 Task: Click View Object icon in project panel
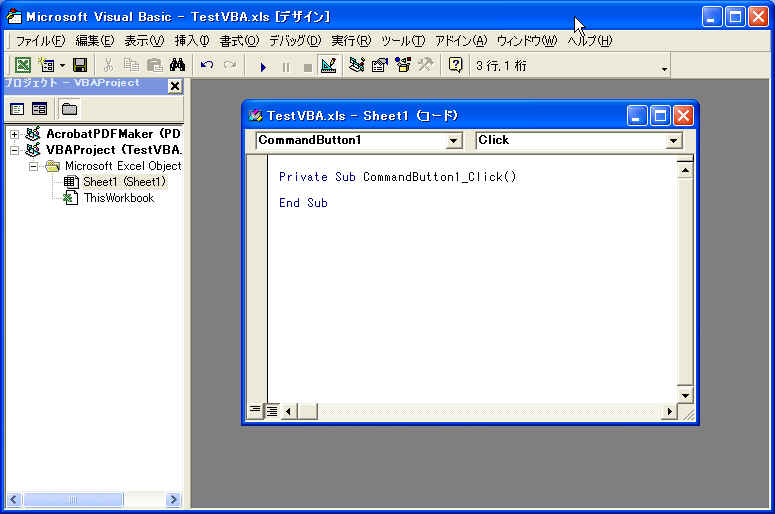(40, 109)
